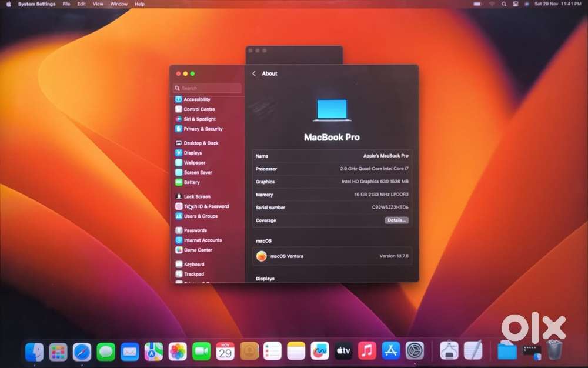
Task: Click the Wi-Fi status icon in menu bar
Action: (492, 4)
